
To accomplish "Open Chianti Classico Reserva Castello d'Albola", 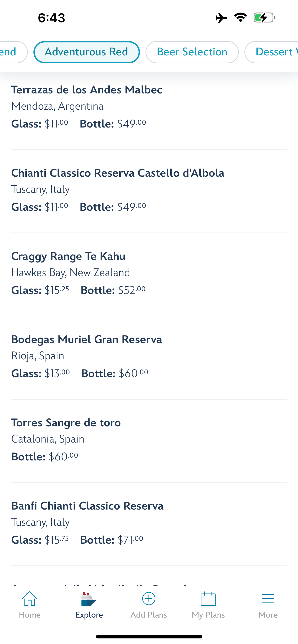I will [118, 173].
